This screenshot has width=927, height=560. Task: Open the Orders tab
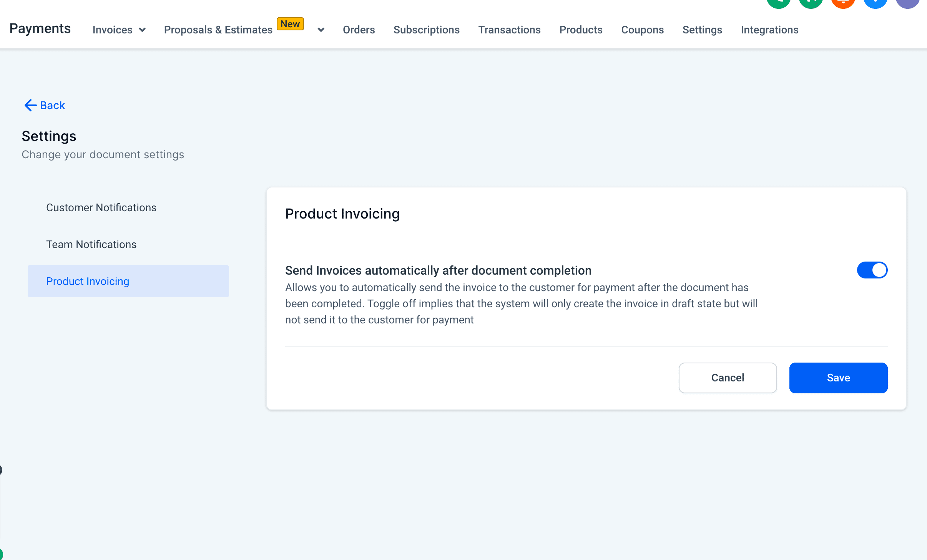coord(359,30)
